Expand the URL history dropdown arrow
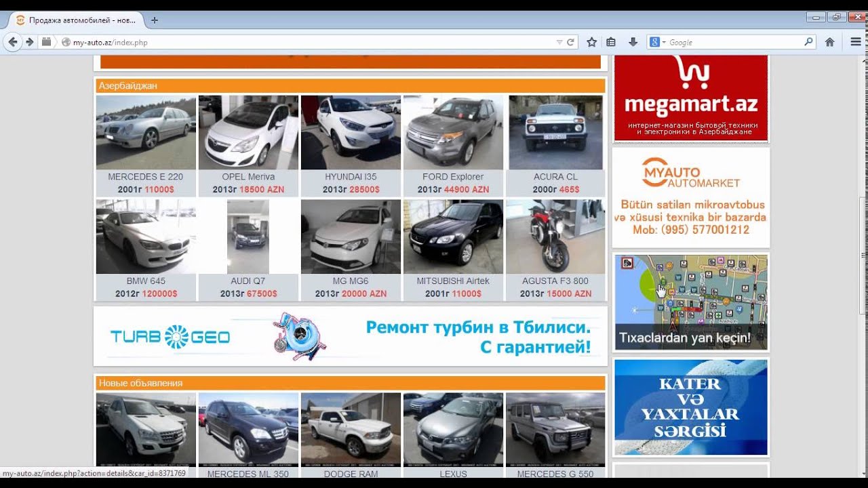The height and width of the screenshot is (488, 868). [559, 42]
